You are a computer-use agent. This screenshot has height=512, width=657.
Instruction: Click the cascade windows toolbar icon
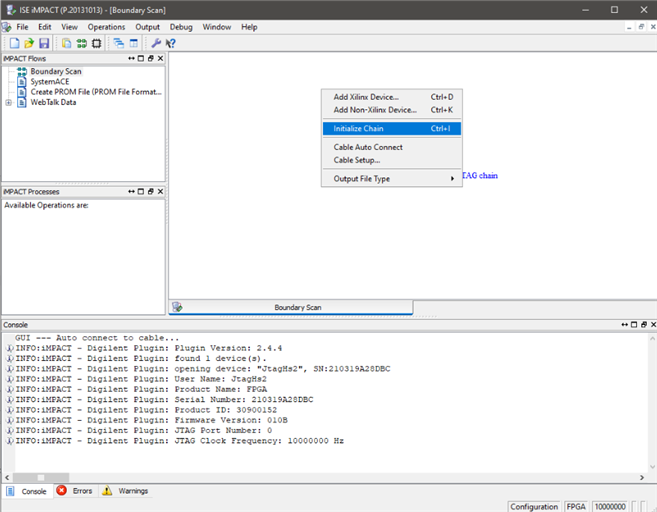point(118,43)
